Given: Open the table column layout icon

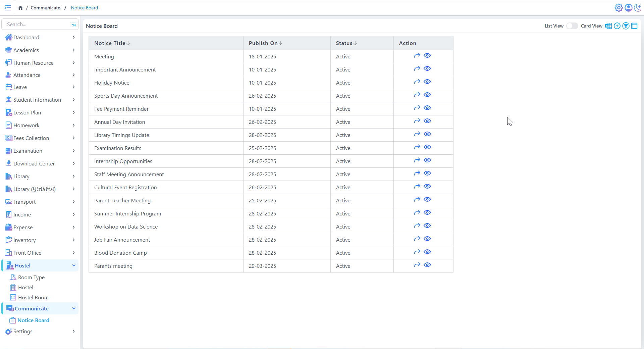Looking at the screenshot, I should point(634,26).
